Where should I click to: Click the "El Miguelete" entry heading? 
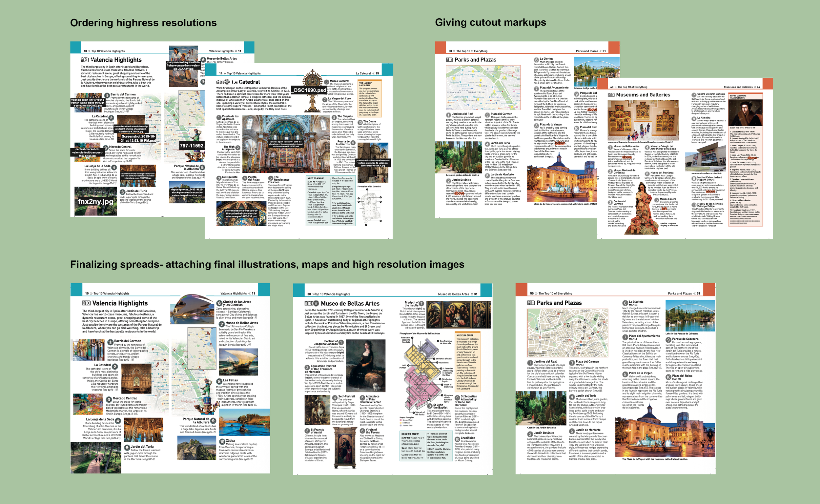230,177
